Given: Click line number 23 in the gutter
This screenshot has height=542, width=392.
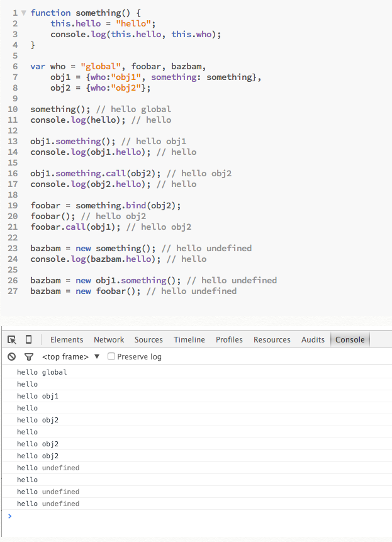Looking at the screenshot, I should [x=13, y=249].
